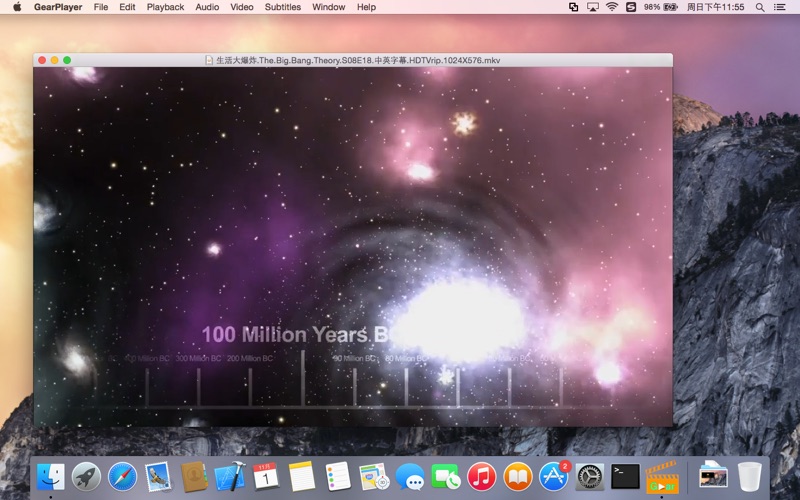Open the Video menu
Image resolution: width=800 pixels, height=500 pixels.
[241, 7]
